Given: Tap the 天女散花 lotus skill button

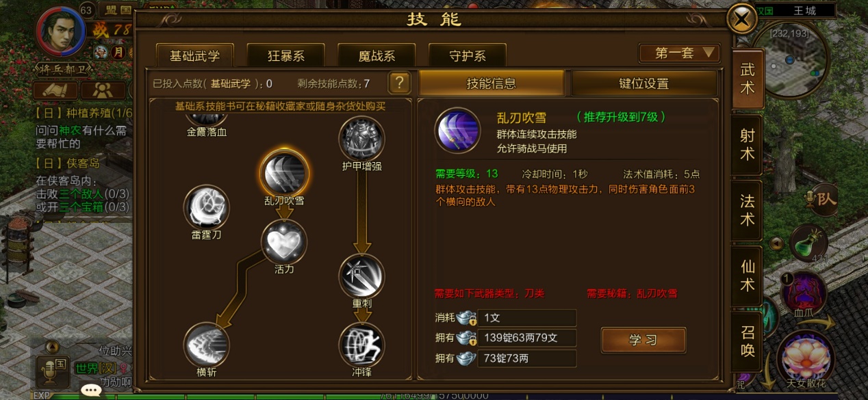Looking at the screenshot, I should click(805, 356).
